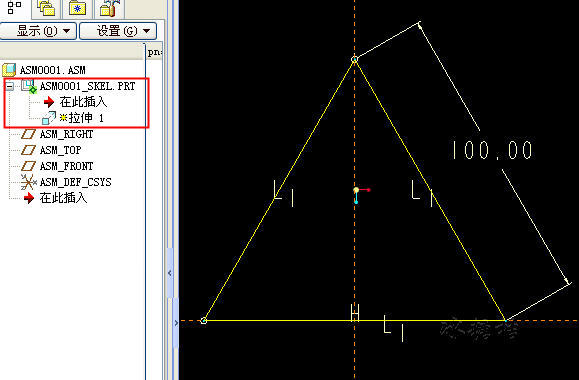Click the sketch coordinate system origin
The image size is (579, 380).
pos(356,190)
